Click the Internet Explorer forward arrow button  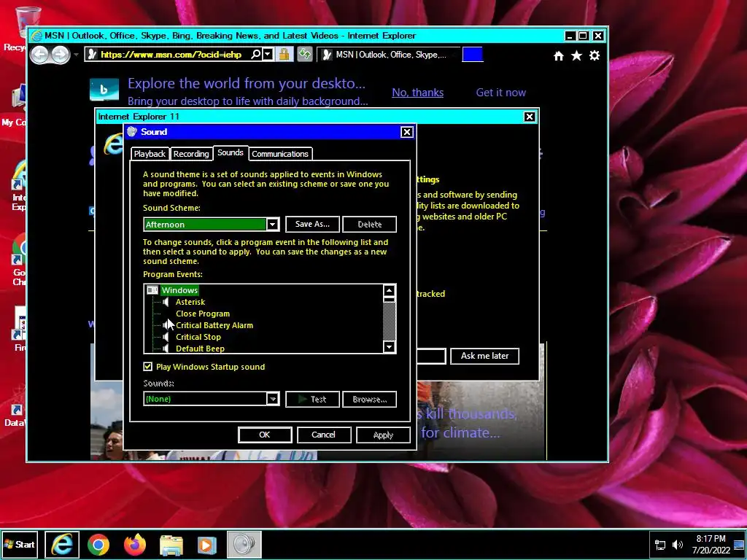point(61,55)
